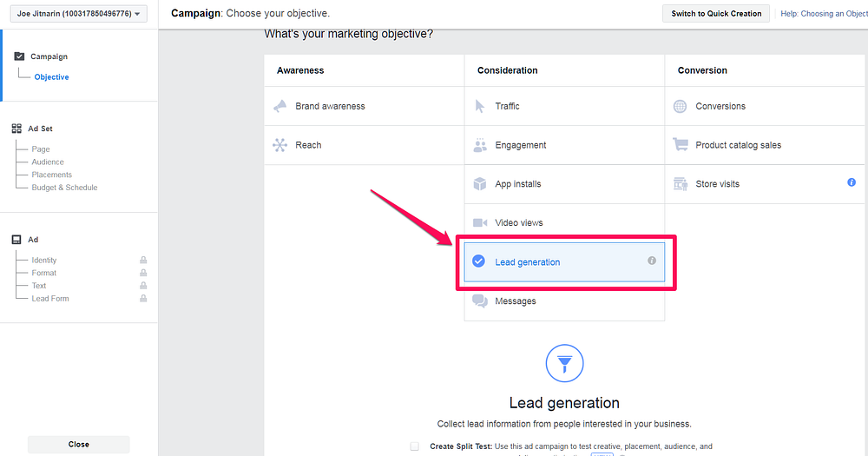Viewport: 868px width, 456px height.
Task: Click the Conversions globe icon
Action: (681, 106)
